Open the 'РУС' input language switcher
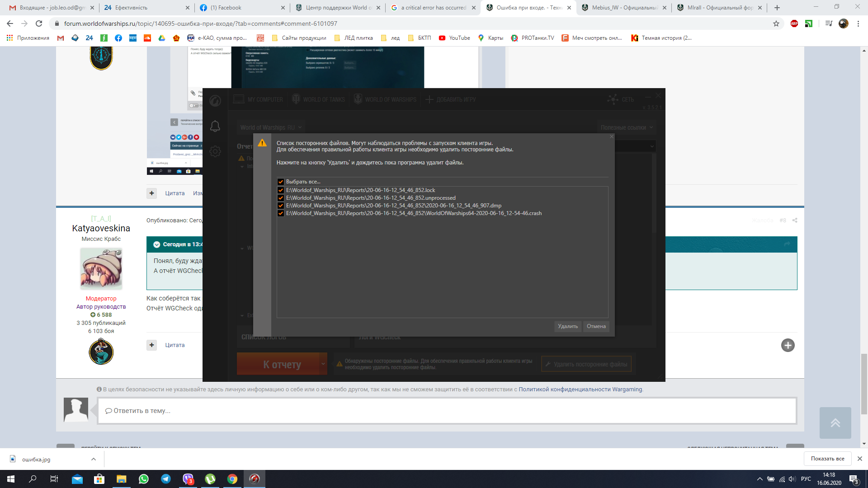Image resolution: width=868 pixels, height=488 pixels. pyautogui.click(x=806, y=479)
